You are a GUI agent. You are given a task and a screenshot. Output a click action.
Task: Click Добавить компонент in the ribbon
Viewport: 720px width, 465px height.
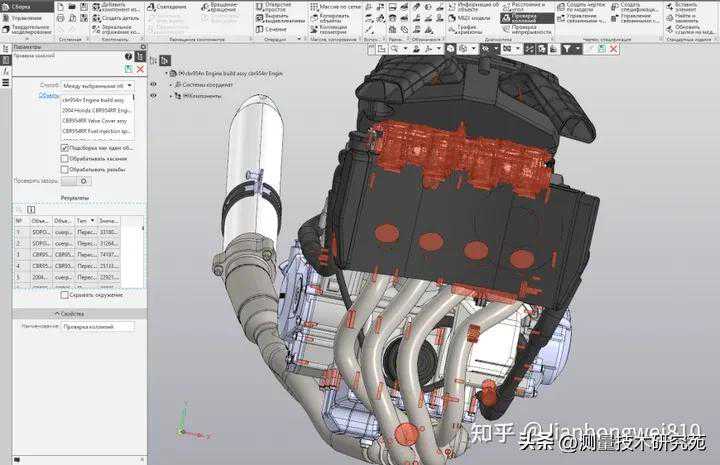coord(118,6)
